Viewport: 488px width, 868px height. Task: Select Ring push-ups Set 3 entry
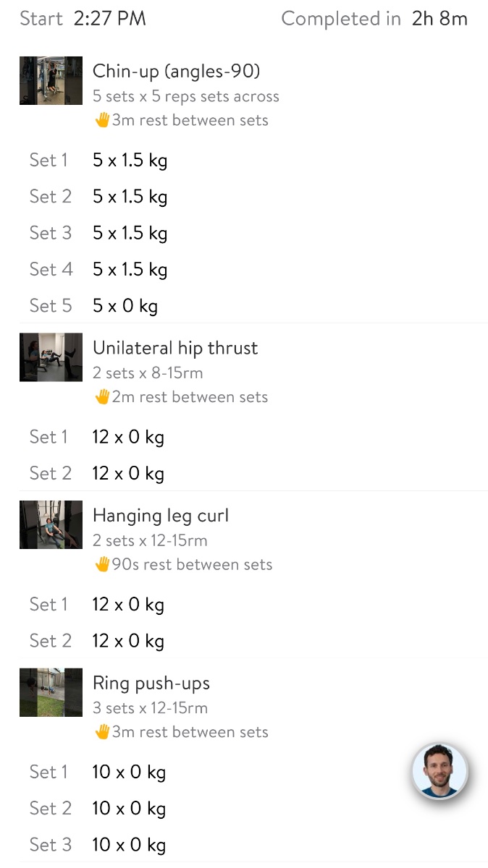click(x=129, y=845)
